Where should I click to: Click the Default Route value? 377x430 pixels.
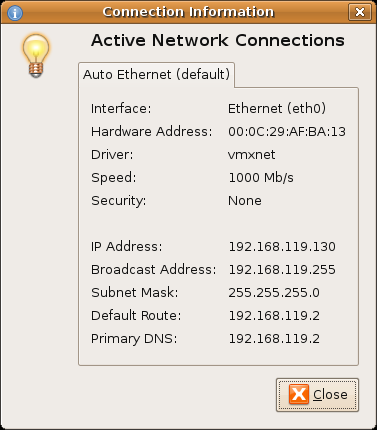coord(274,316)
